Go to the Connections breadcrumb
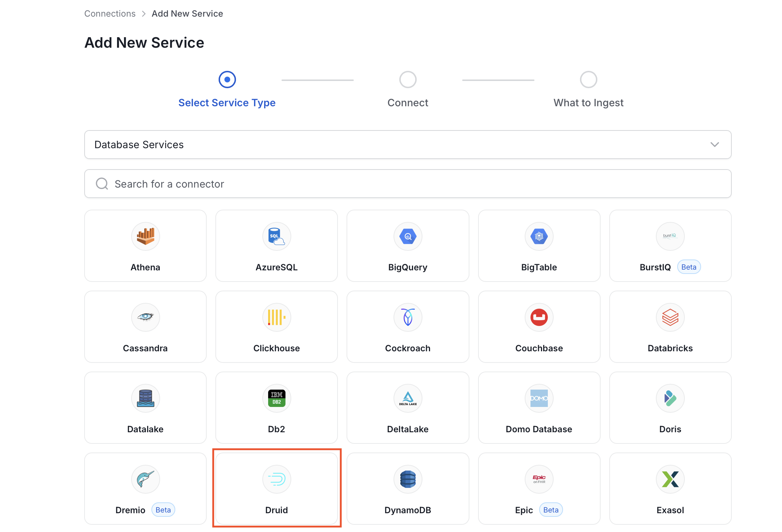Viewport: 782px width, 532px height. point(110,14)
